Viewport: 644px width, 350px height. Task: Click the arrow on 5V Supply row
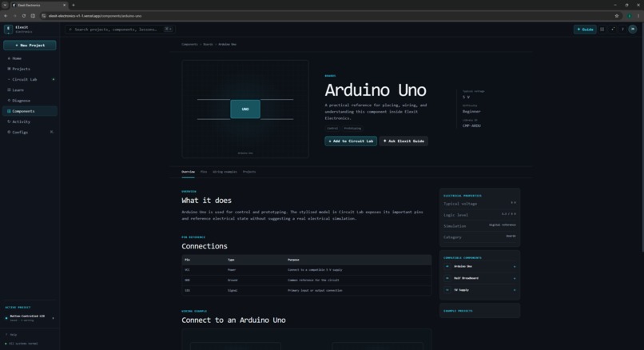[515, 290]
